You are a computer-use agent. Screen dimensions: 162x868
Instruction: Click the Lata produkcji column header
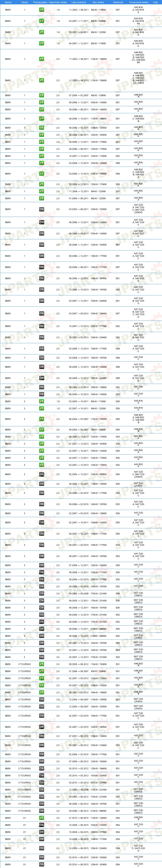pyautogui.click(x=79, y=2)
